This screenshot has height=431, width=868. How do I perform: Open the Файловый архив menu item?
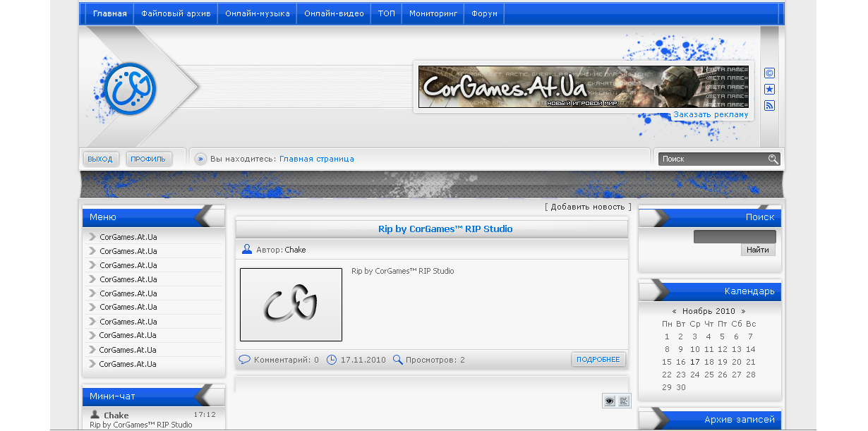[x=176, y=13]
